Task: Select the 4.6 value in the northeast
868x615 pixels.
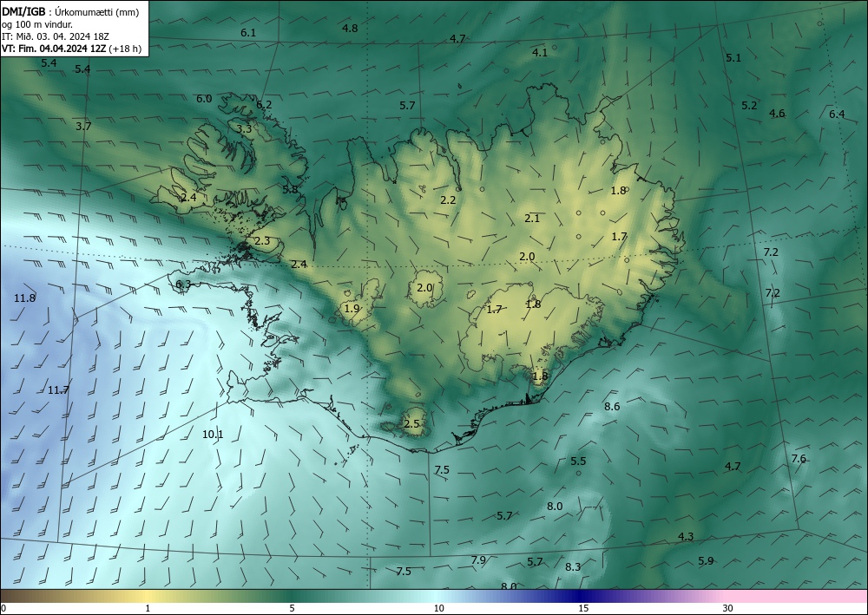Action: (x=777, y=114)
